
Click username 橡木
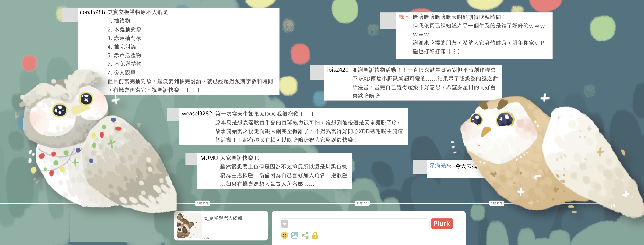point(404,17)
